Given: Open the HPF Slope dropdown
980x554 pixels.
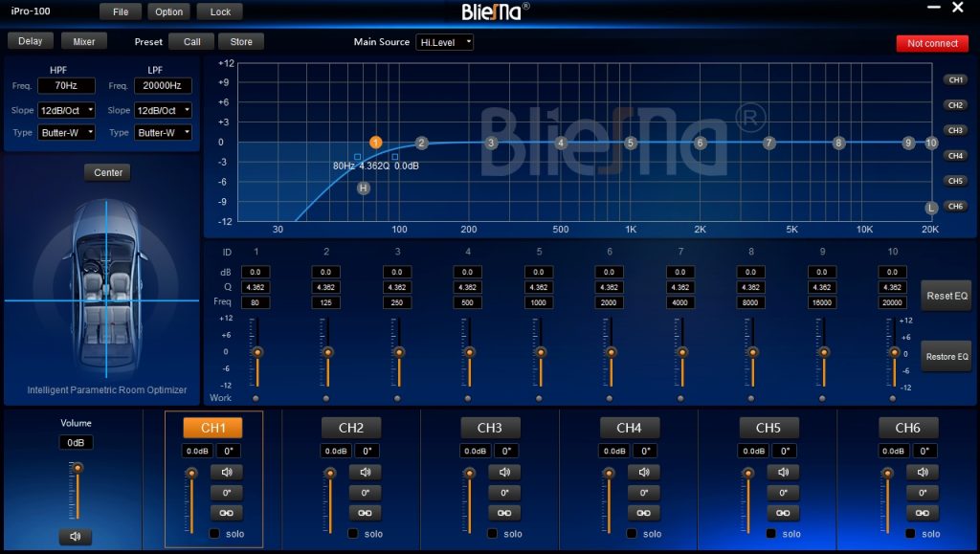Looking at the screenshot, I should tap(66, 111).
